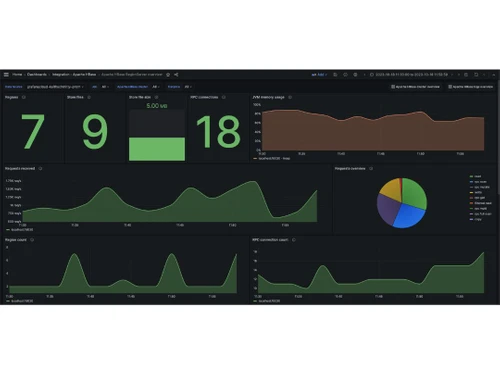The height and width of the screenshot is (375, 500).
Task: Click the green pie chart slice
Action: (x=415, y=193)
